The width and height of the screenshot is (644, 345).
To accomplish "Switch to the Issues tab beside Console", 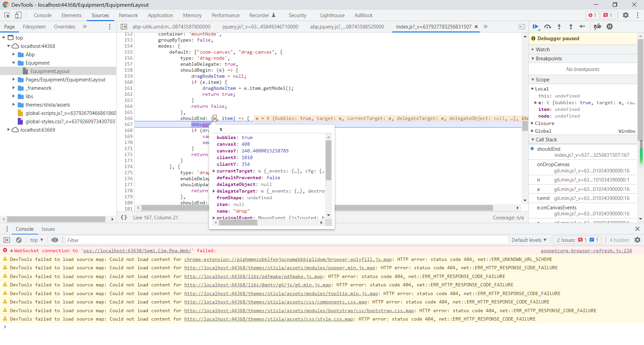I will click(x=48, y=229).
